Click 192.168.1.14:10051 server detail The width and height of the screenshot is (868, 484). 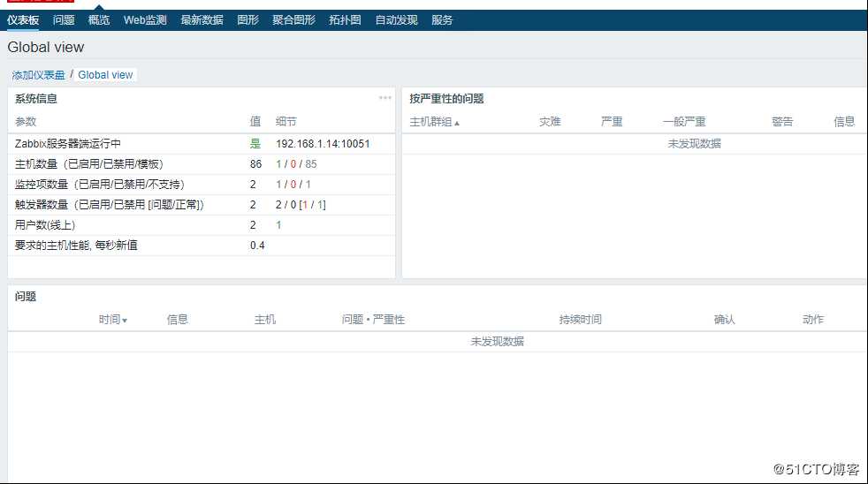323,144
